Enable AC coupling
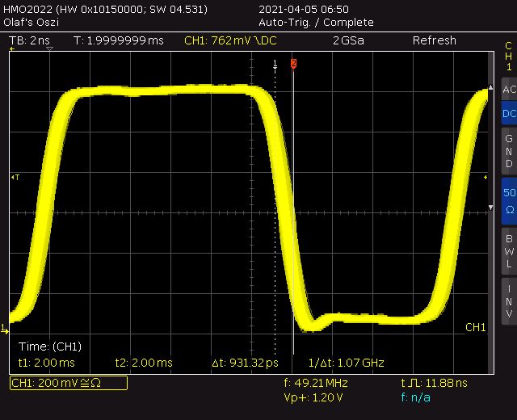The width and height of the screenshot is (517, 420). (x=509, y=89)
